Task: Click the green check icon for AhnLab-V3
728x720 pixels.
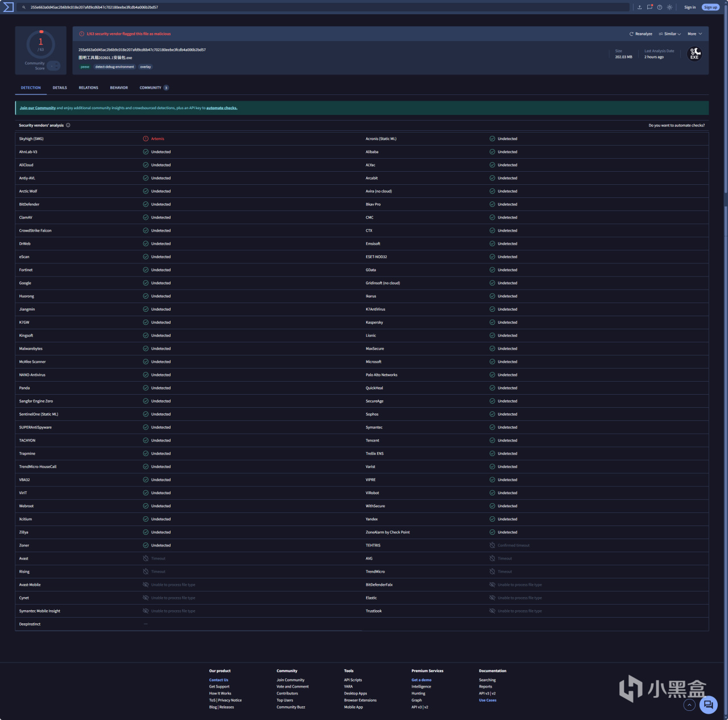Action: (x=146, y=152)
